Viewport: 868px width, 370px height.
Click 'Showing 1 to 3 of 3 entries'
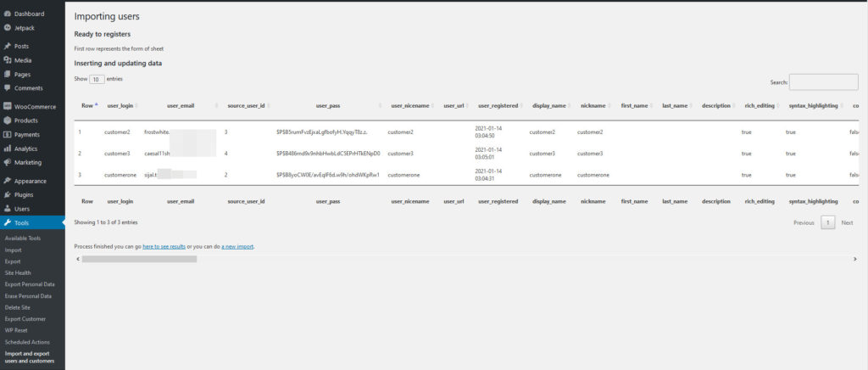(106, 222)
